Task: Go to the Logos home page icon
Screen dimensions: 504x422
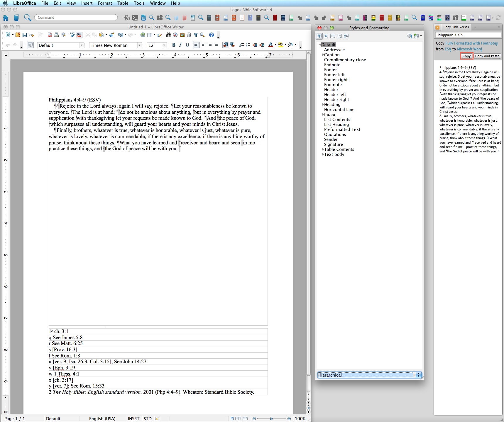Action: click(x=6, y=18)
